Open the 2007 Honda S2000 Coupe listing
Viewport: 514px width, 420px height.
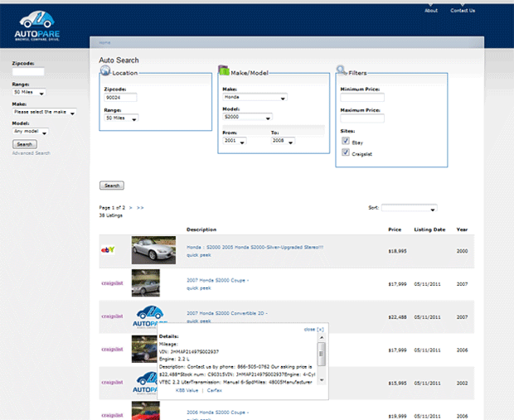point(217,281)
